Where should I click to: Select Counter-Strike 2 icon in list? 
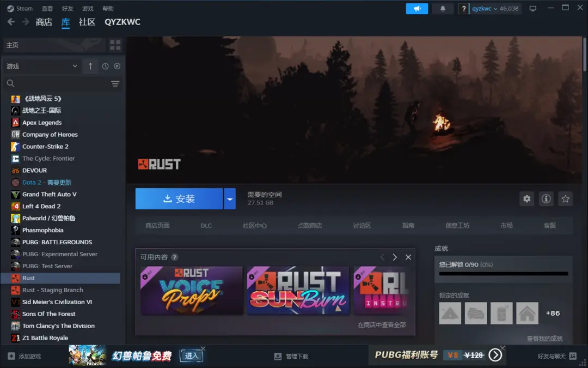(15, 147)
